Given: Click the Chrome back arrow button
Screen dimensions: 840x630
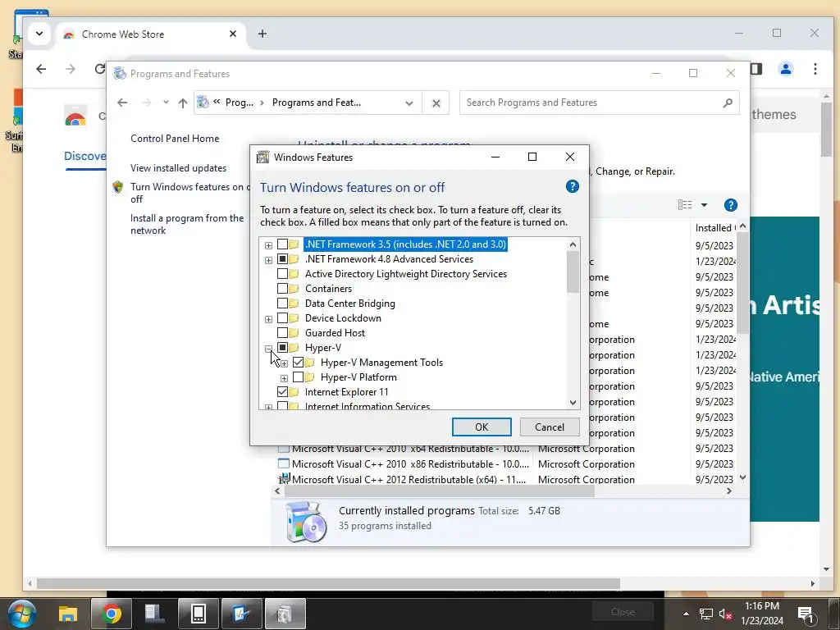Looking at the screenshot, I should point(41,69).
